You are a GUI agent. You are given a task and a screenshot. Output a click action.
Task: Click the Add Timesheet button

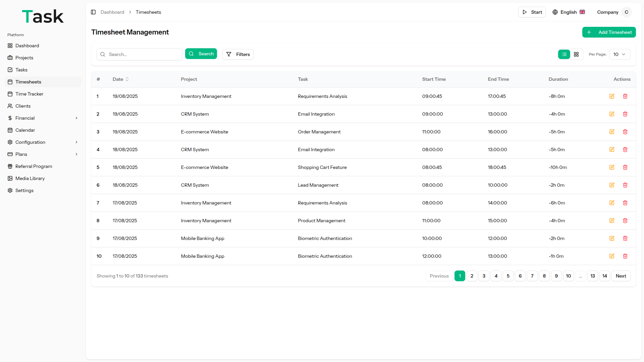tap(609, 32)
